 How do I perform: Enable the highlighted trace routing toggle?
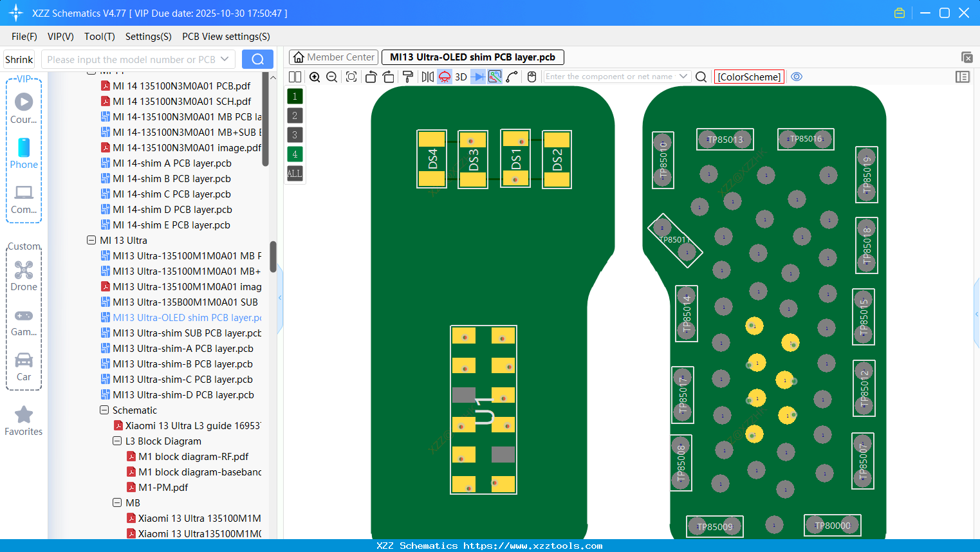(x=494, y=77)
